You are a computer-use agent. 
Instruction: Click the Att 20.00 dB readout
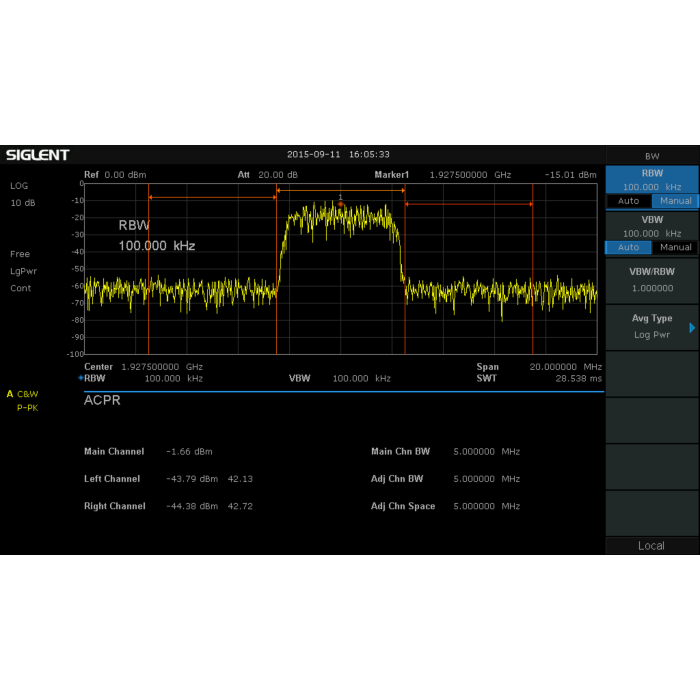(x=267, y=175)
